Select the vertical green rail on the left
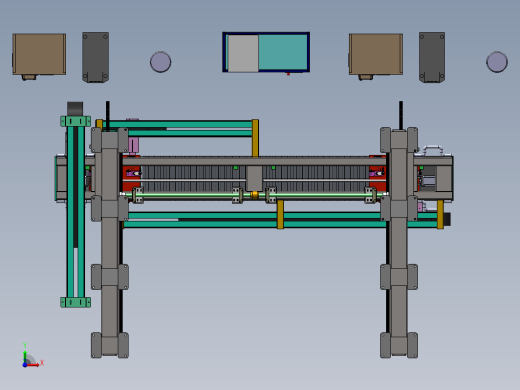The image size is (520, 390). click(x=75, y=212)
